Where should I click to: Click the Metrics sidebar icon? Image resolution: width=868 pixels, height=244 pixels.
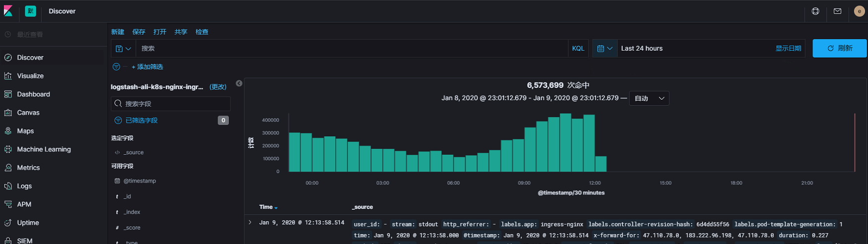[x=8, y=168]
